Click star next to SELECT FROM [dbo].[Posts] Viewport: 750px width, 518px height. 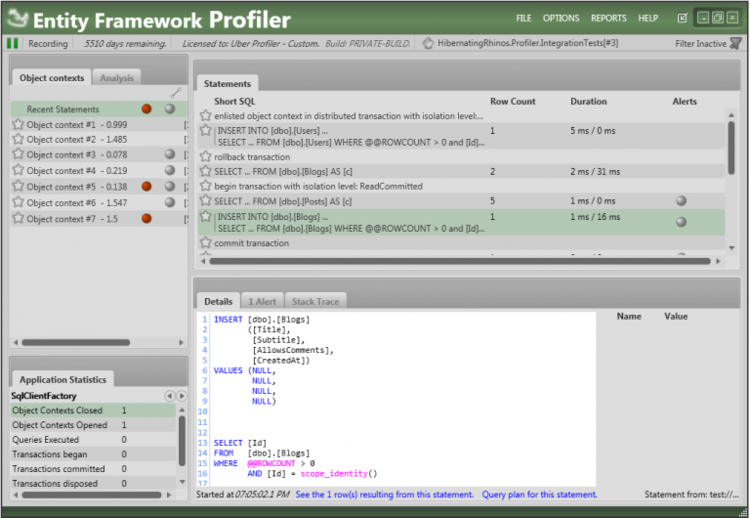pyautogui.click(x=206, y=201)
